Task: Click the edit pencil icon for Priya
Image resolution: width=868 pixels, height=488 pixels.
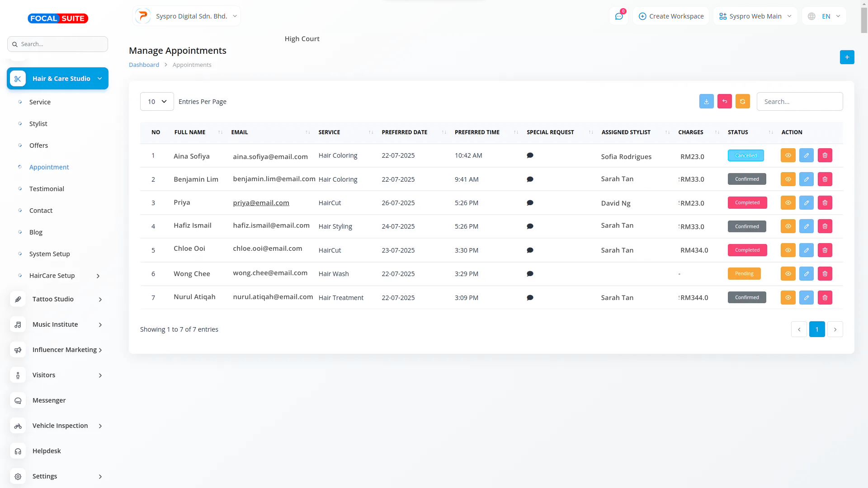Action: [806, 203]
